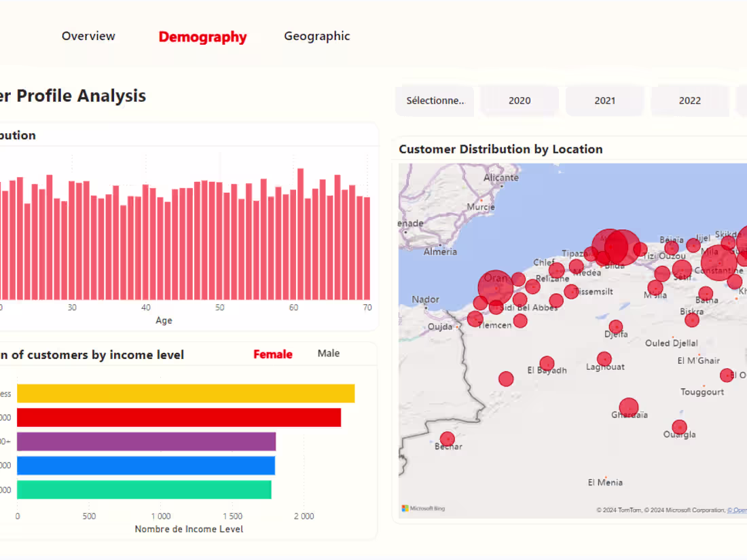Switch to the Geographic tab
Screen dimensions: 747x560
pyautogui.click(x=317, y=36)
